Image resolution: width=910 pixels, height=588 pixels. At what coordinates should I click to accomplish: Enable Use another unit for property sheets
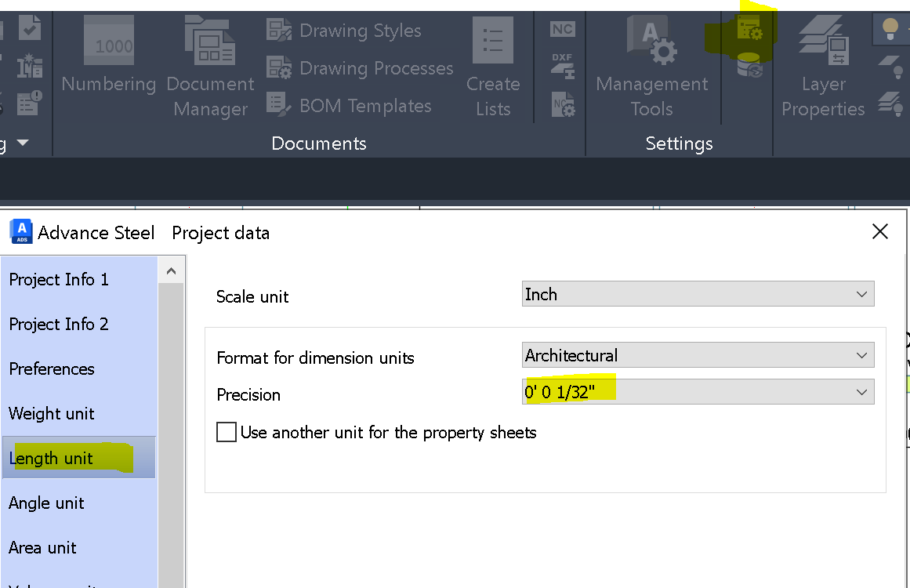click(227, 432)
